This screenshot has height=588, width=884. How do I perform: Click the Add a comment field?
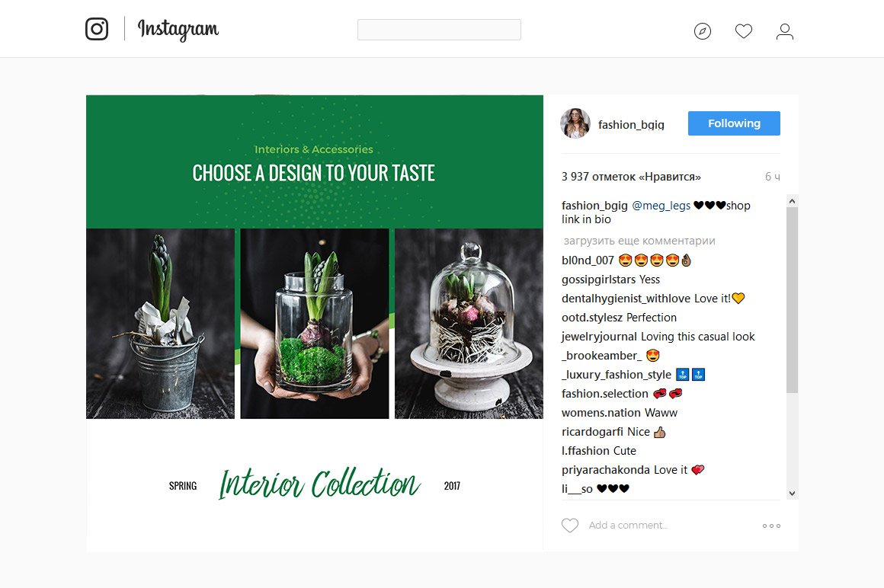click(x=628, y=526)
